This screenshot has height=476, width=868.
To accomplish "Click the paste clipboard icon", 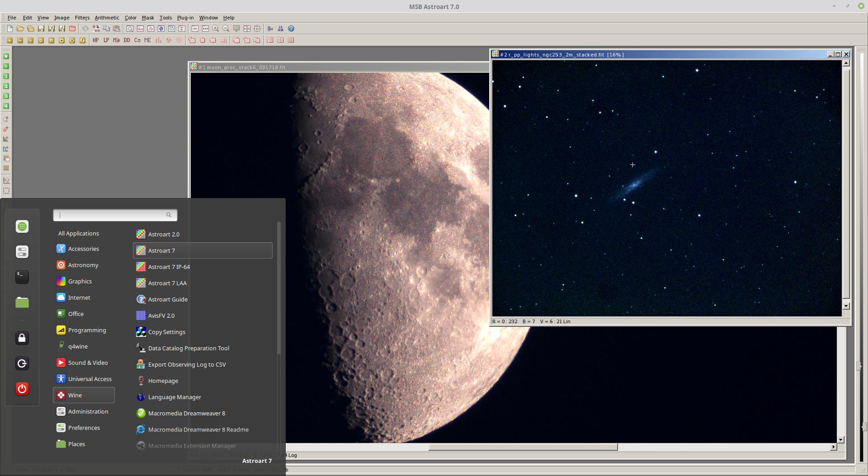I will (117, 28).
